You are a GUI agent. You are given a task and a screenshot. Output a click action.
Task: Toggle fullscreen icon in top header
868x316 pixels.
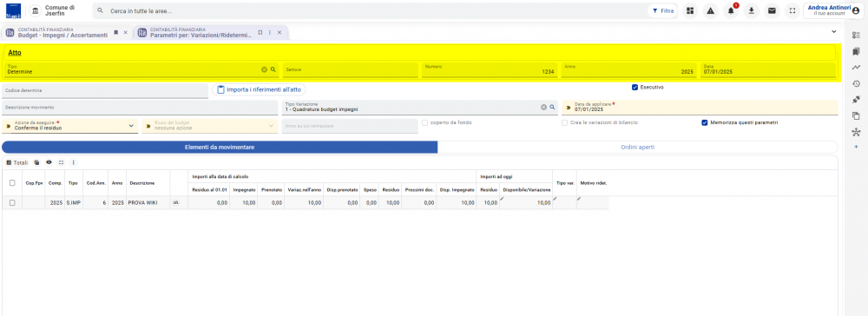(792, 11)
